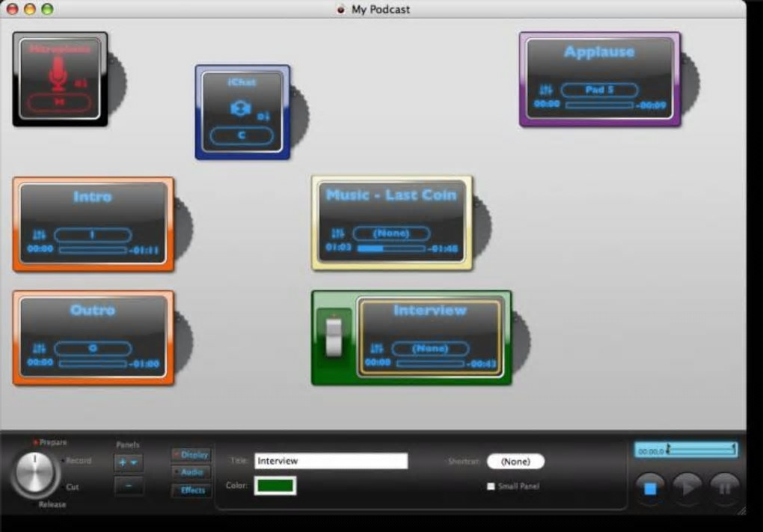Viewport: 763px width, 532px height.
Task: Click the Stop transport button
Action: coord(650,488)
